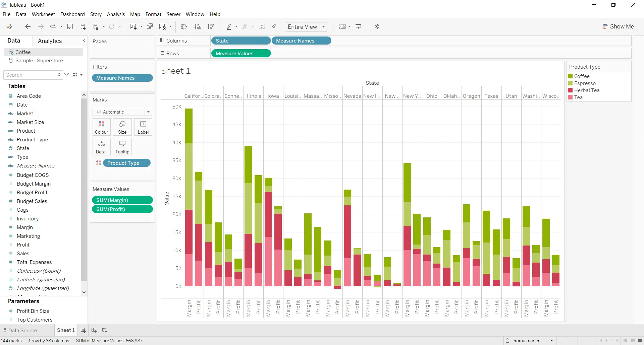Open the Colour mark card
The height and width of the screenshot is (345, 644).
click(102, 127)
